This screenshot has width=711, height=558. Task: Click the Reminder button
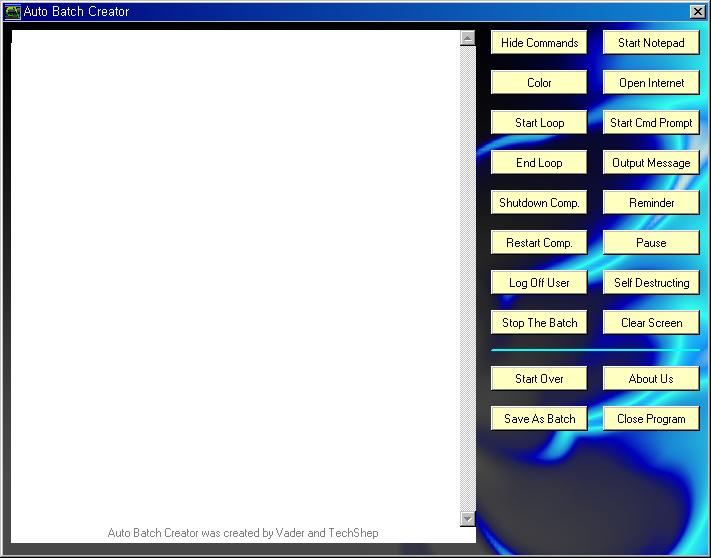pos(651,203)
